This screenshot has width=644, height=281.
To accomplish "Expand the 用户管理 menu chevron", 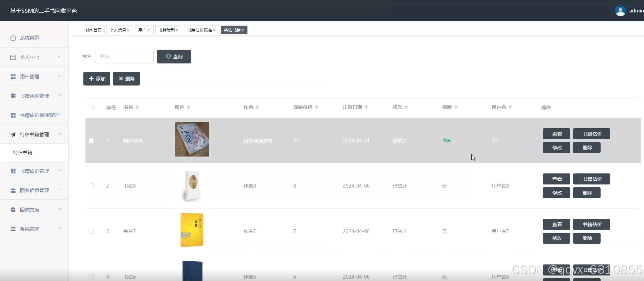I will (59, 76).
